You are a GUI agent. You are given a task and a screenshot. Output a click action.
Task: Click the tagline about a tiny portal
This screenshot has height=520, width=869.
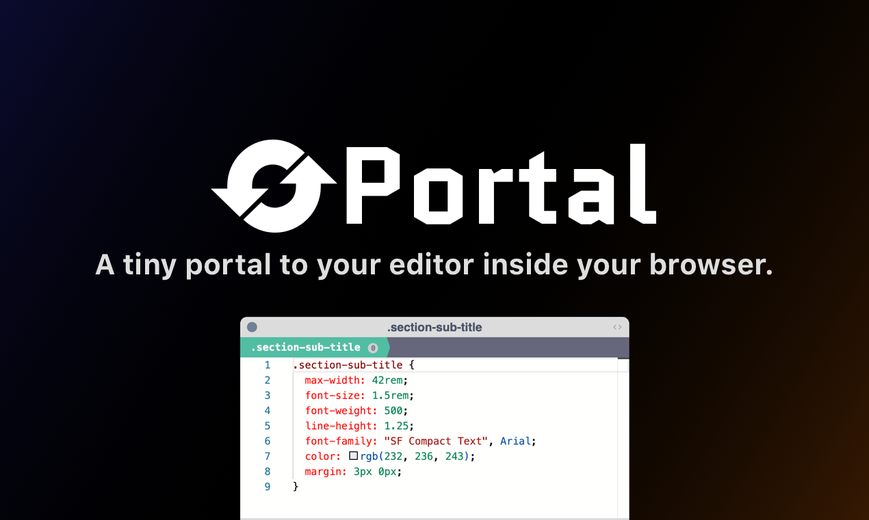tap(434, 265)
